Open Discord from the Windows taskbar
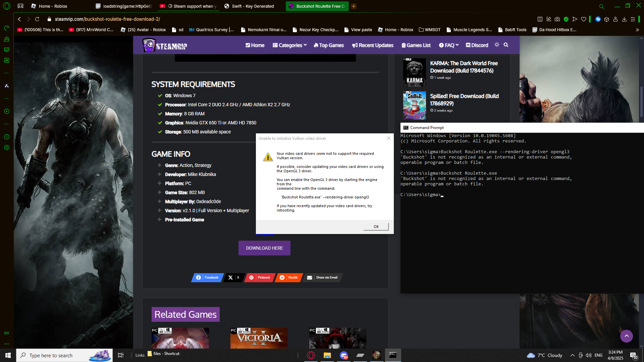 344,355
